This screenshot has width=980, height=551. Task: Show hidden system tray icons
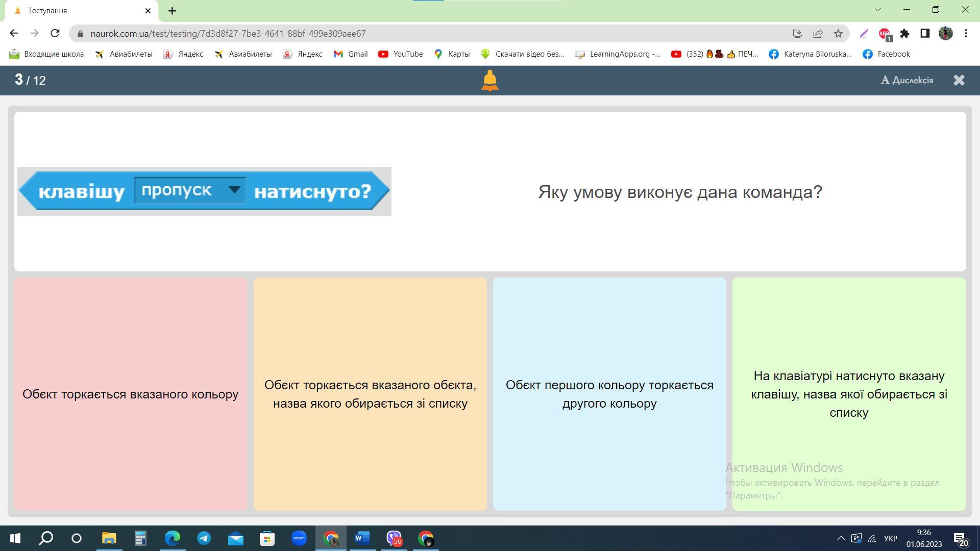click(x=841, y=538)
